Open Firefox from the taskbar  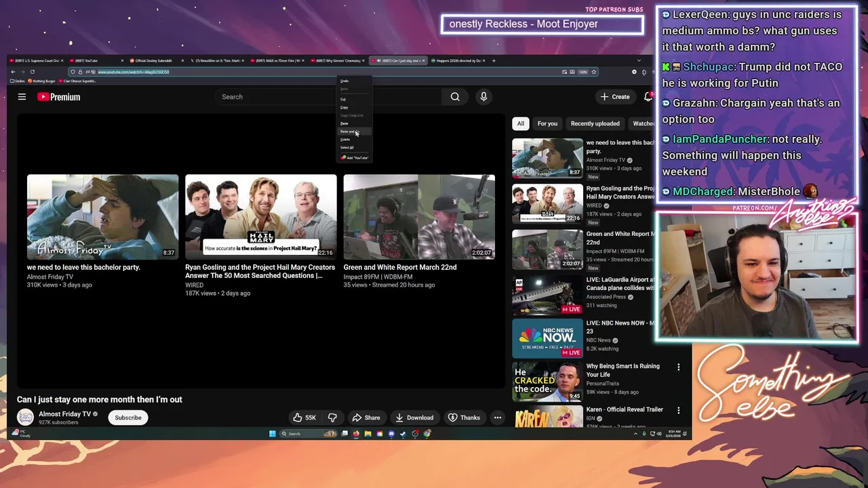(x=356, y=434)
